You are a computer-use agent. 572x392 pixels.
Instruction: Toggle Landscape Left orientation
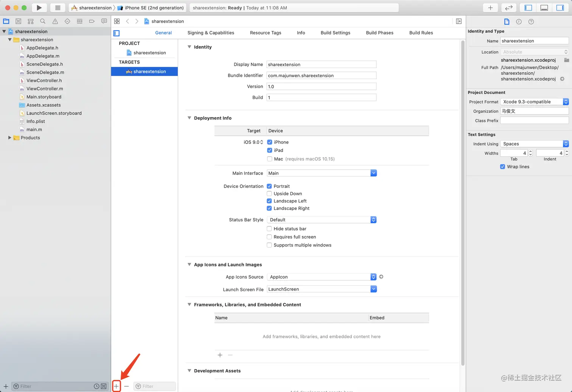point(269,201)
